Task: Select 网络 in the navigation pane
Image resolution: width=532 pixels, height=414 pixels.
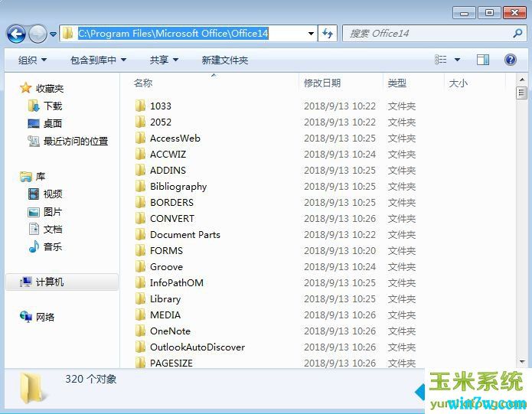Action: (45, 317)
